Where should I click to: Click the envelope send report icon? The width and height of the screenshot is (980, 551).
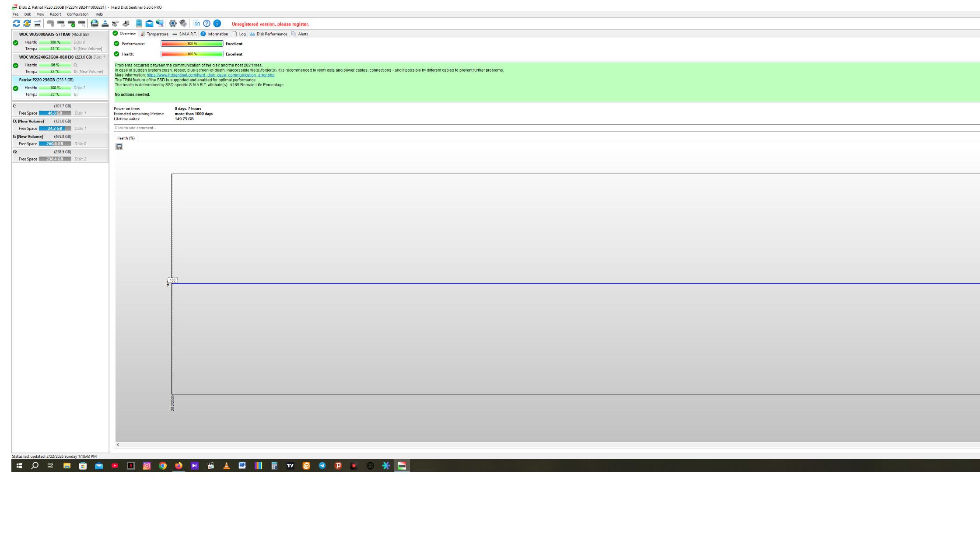pos(149,24)
